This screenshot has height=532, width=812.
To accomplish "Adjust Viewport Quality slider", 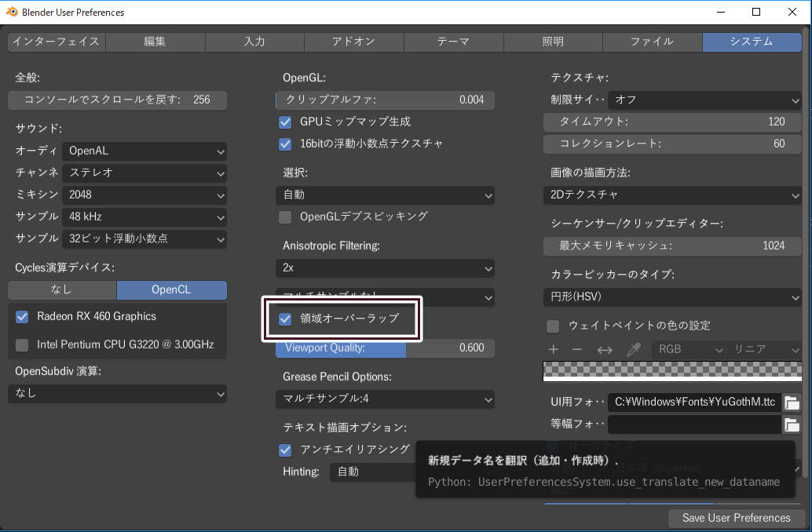I will 385,348.
